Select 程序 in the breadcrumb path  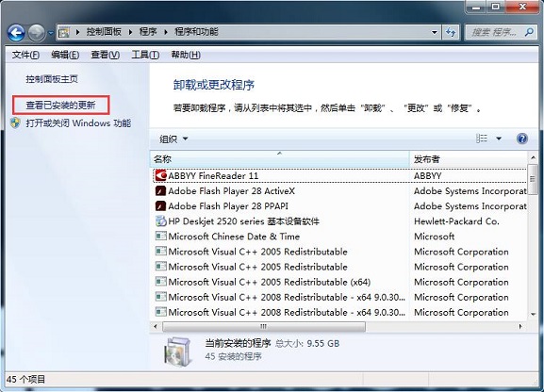pos(148,32)
